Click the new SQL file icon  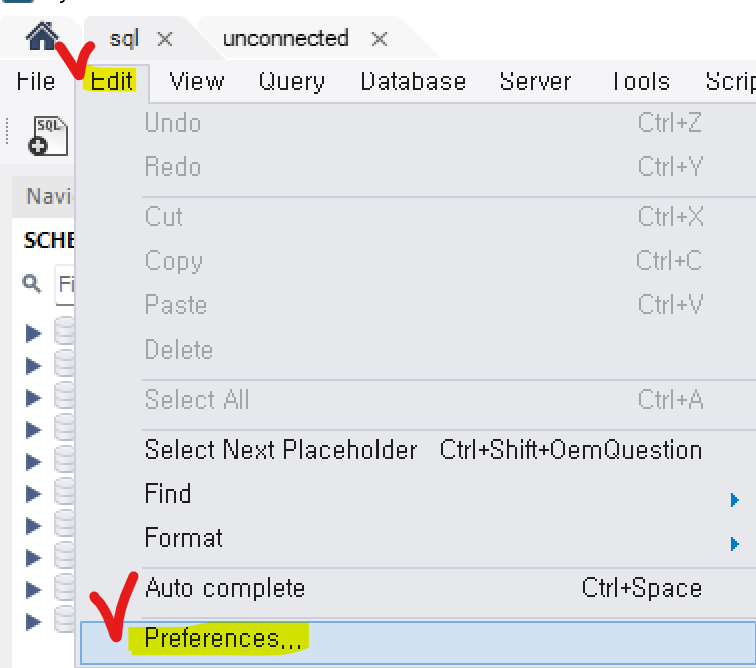49,135
